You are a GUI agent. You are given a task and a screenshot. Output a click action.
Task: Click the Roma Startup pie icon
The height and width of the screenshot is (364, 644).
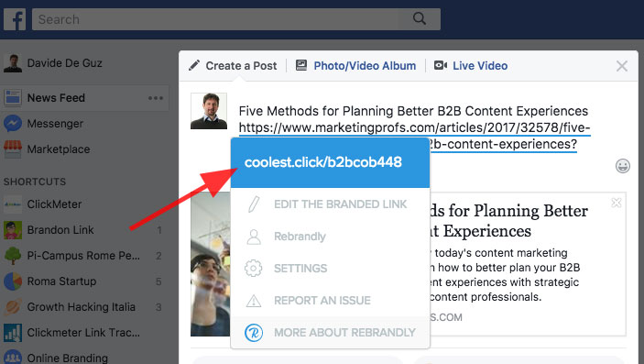(x=13, y=281)
